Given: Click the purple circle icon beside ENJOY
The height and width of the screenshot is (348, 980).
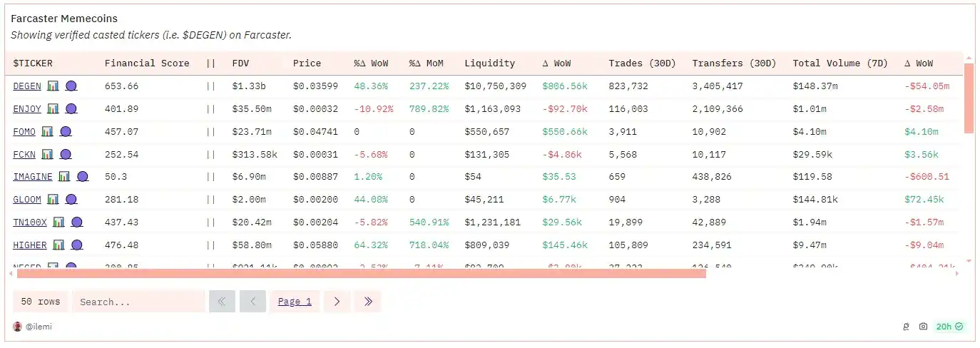Looking at the screenshot, I should 71,109.
